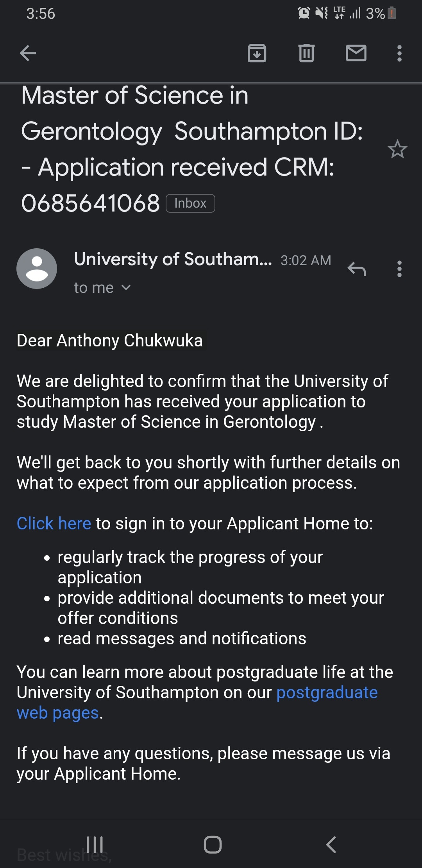Open top toolbar overflow menu

click(x=399, y=53)
